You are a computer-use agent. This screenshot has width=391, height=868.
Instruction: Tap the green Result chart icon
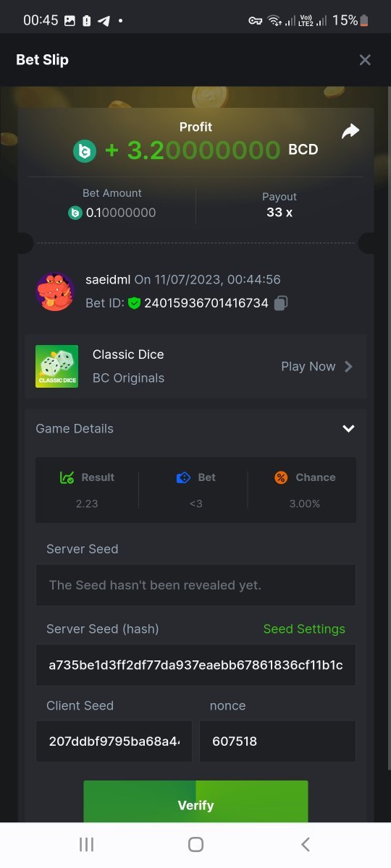point(67,477)
